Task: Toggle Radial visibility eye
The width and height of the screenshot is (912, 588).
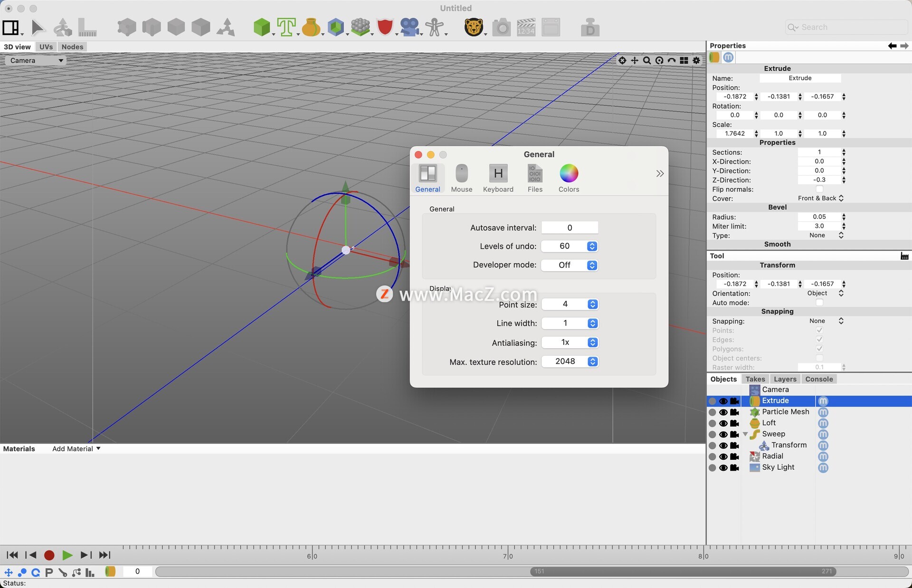Action: pos(723,456)
